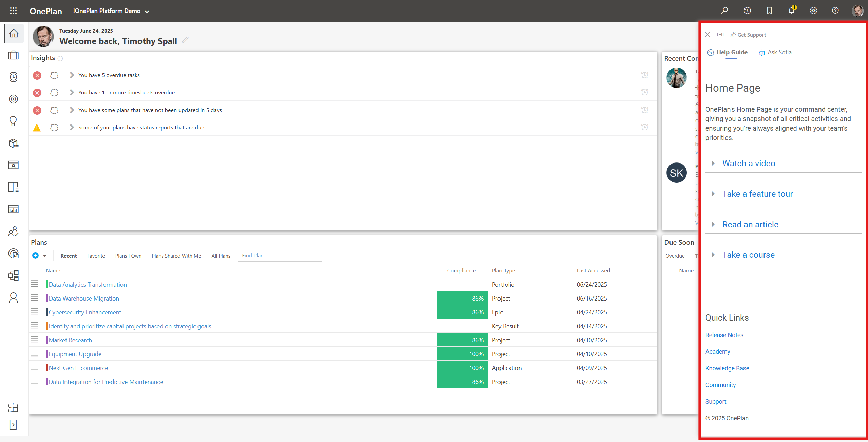Select the Help Guide tab
This screenshot has width=868, height=442.
click(727, 52)
